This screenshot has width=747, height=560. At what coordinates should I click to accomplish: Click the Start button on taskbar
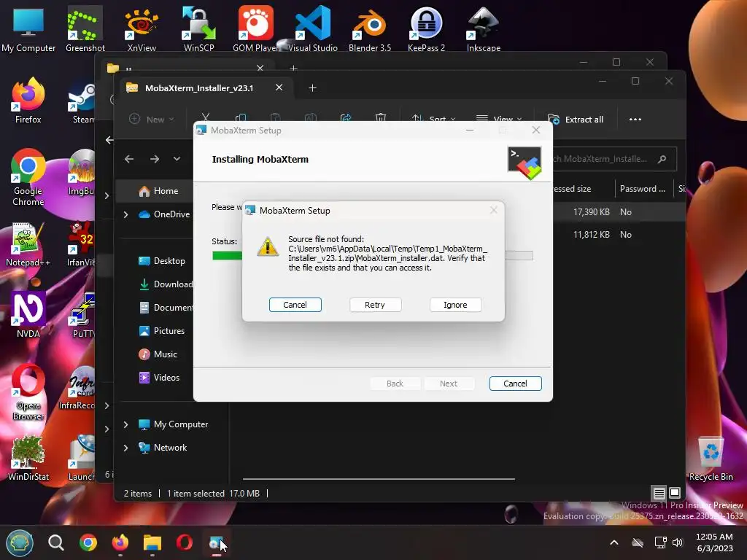pyautogui.click(x=20, y=542)
